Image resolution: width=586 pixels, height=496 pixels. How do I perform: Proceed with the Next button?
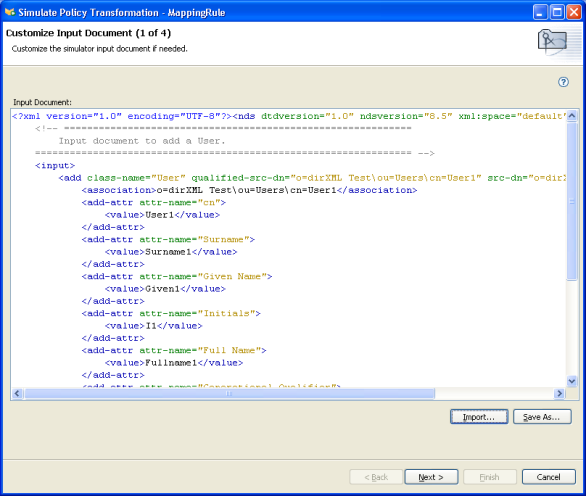431,477
